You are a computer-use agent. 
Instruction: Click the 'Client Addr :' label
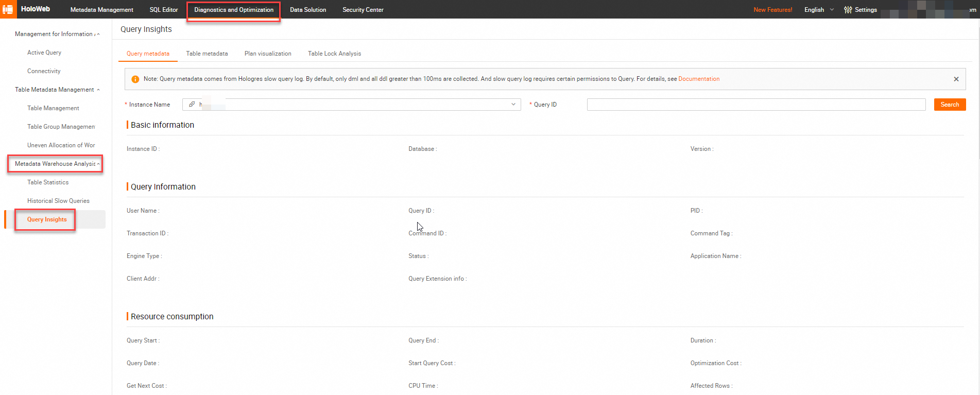click(143, 279)
